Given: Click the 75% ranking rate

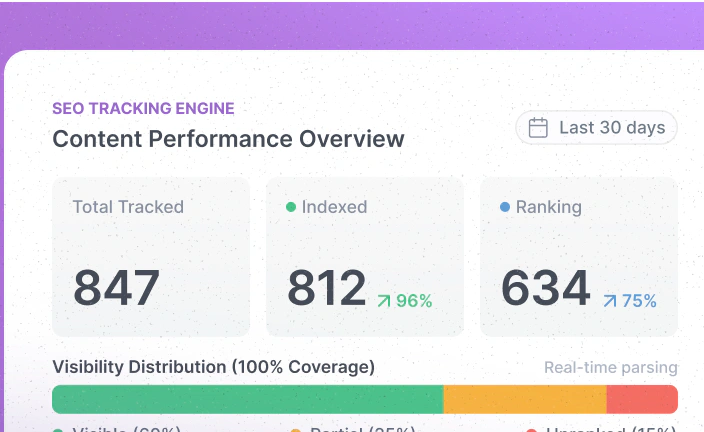Looking at the screenshot, I should point(639,301).
